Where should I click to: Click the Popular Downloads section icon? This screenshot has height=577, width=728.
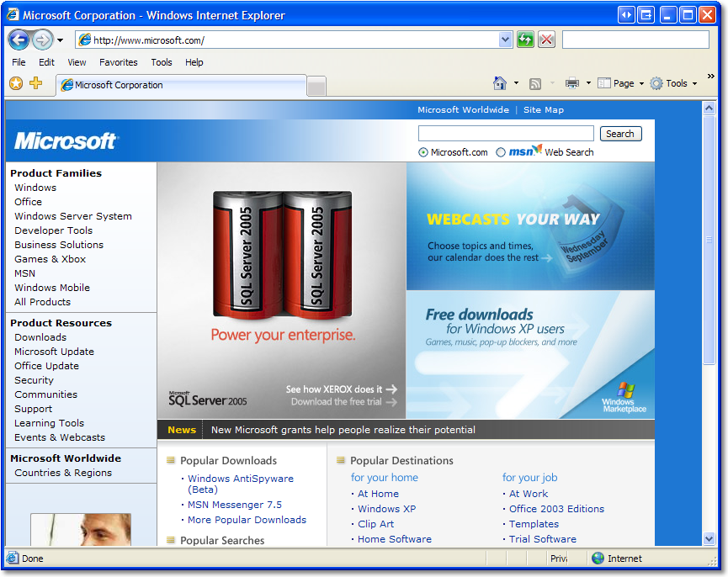171,460
